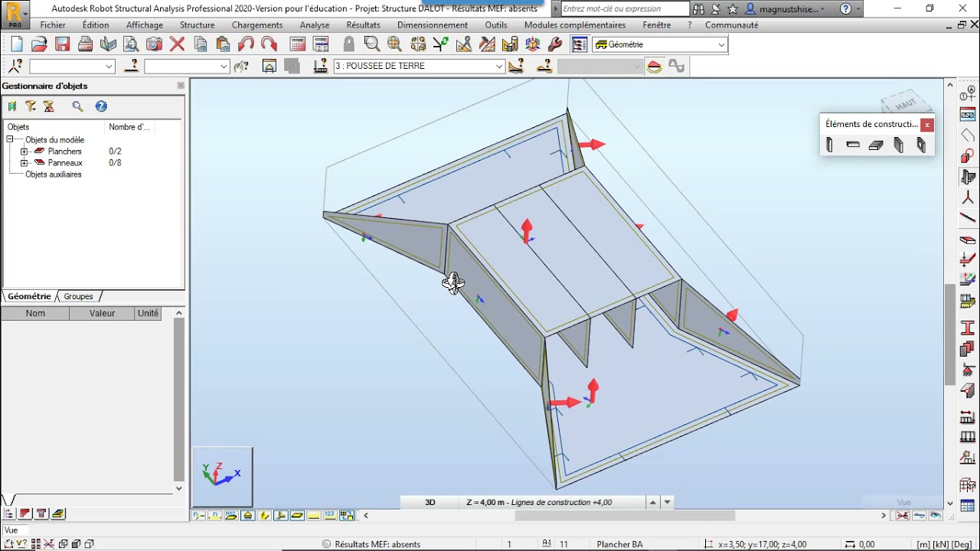This screenshot has height=551, width=980.
Task: Expand the Planchers tree node
Action: tap(24, 152)
